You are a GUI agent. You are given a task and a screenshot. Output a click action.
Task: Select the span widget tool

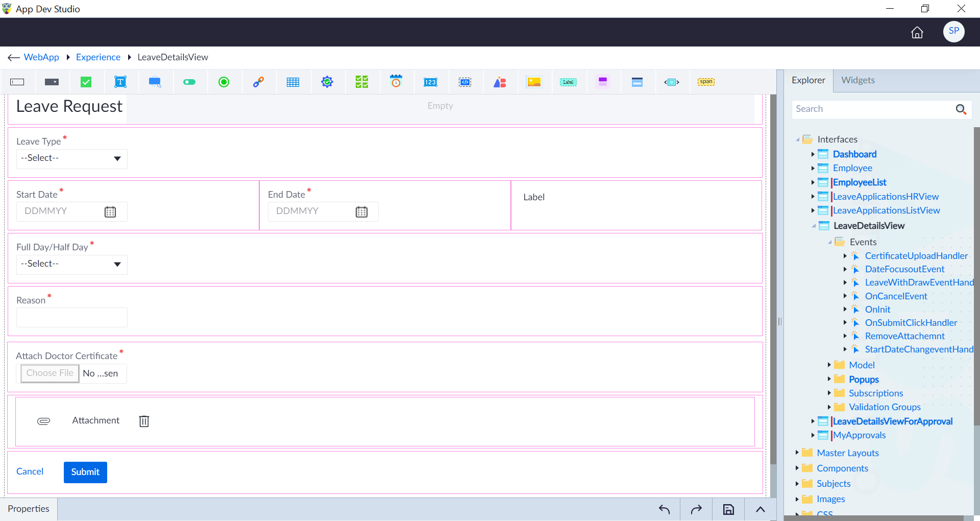pyautogui.click(x=706, y=82)
